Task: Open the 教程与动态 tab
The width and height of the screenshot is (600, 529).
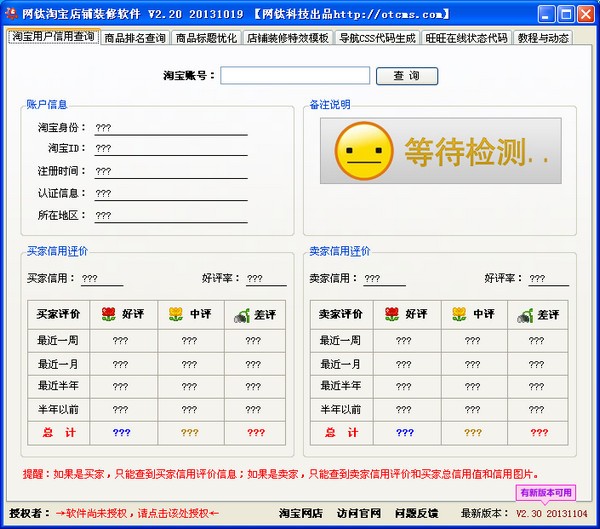Action: 543,38
